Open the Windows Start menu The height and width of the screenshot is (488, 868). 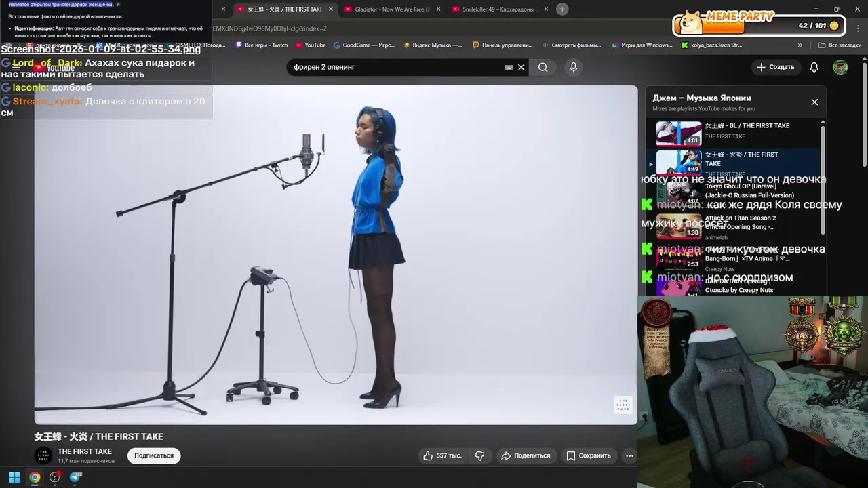click(x=14, y=477)
